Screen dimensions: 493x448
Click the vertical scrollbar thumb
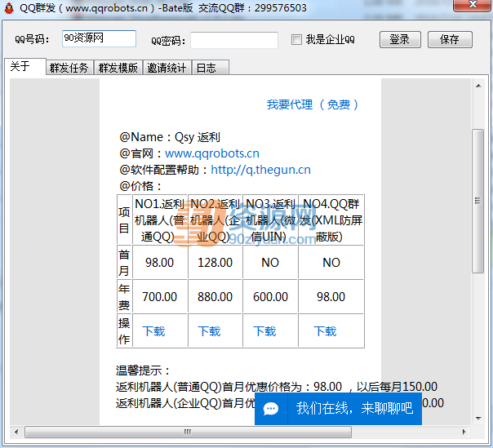point(478,201)
